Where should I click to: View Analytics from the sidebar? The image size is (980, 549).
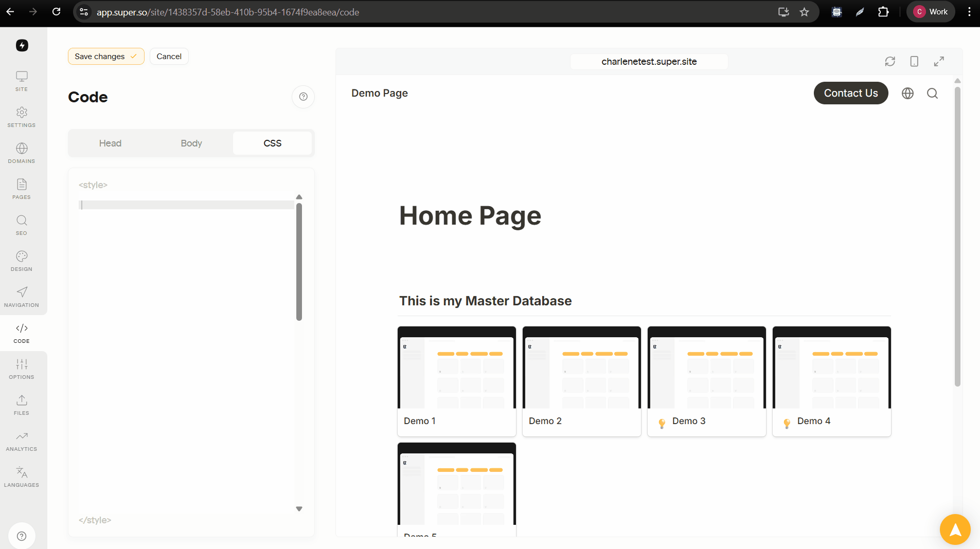pos(22,441)
